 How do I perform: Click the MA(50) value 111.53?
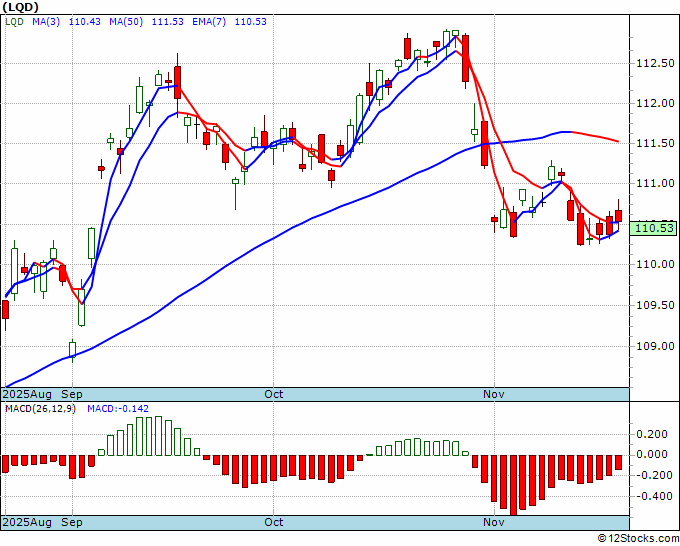168,22
